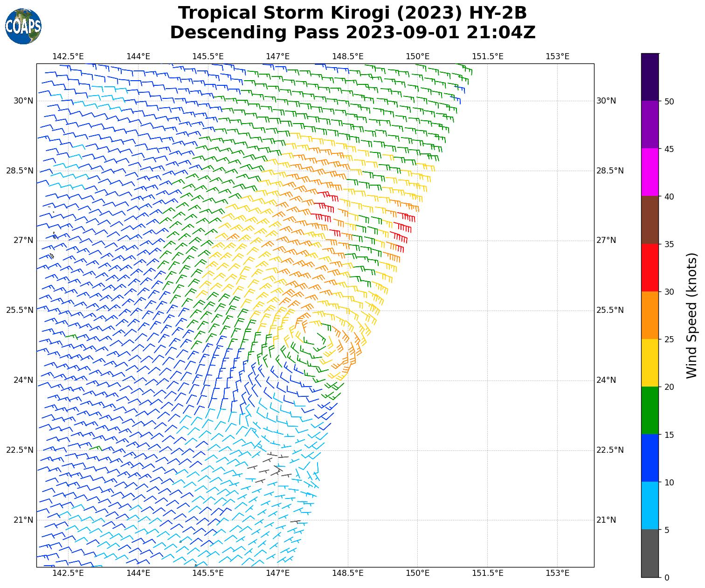Select the magenta 40–45 knot colorbar band
The width and height of the screenshot is (705, 588).
point(650,172)
